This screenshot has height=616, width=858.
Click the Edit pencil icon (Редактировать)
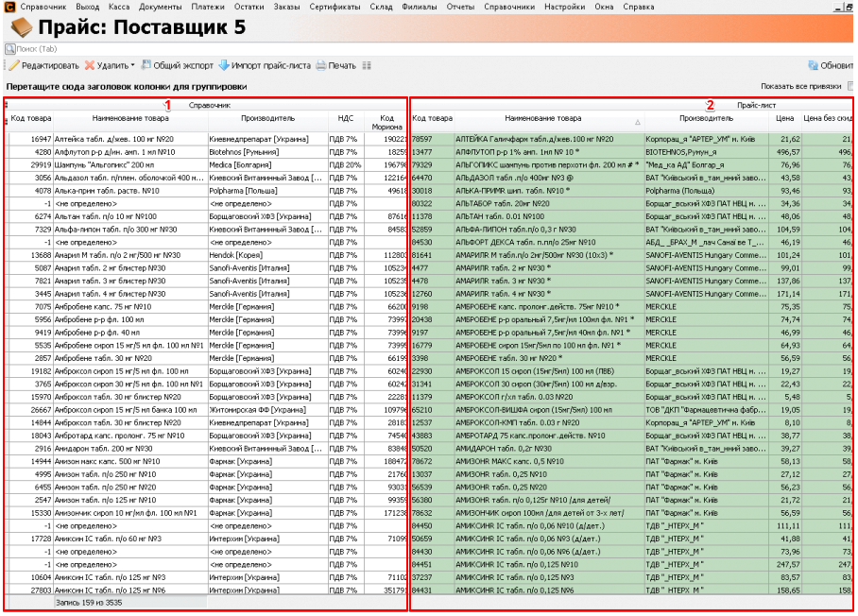(12, 66)
